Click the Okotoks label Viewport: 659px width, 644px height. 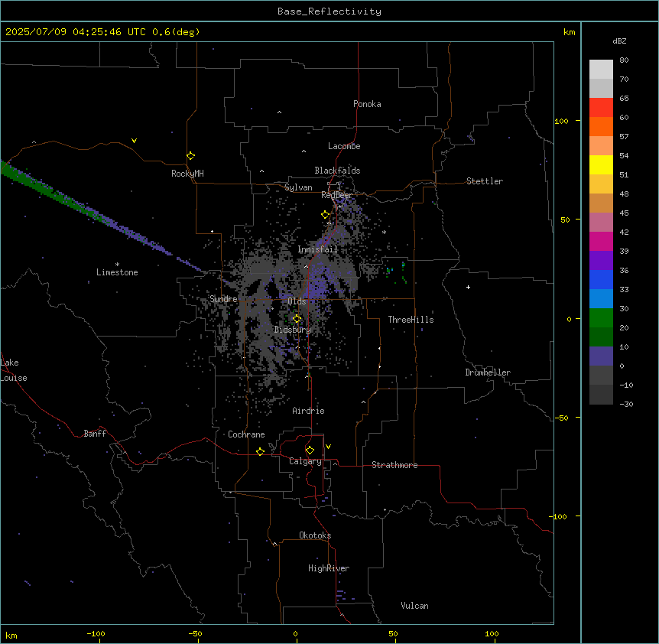point(315,535)
